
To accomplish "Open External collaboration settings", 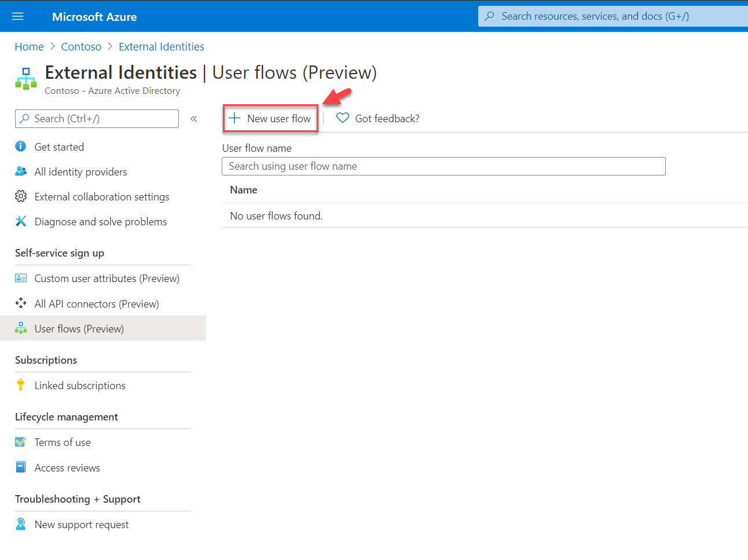I will coord(103,196).
